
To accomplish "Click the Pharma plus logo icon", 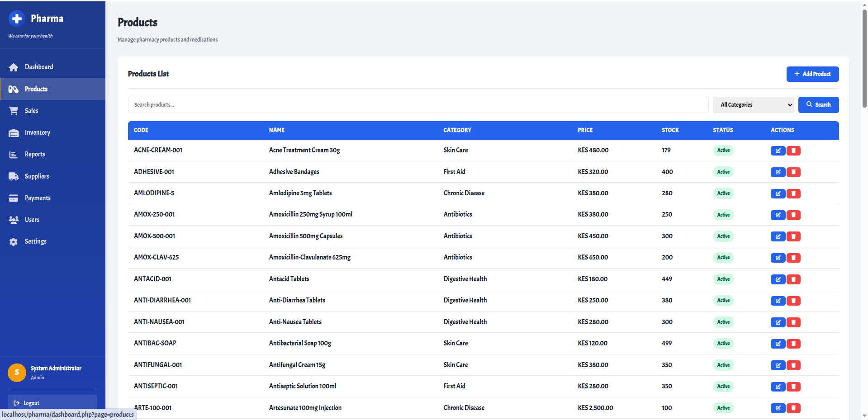I will (x=17, y=19).
